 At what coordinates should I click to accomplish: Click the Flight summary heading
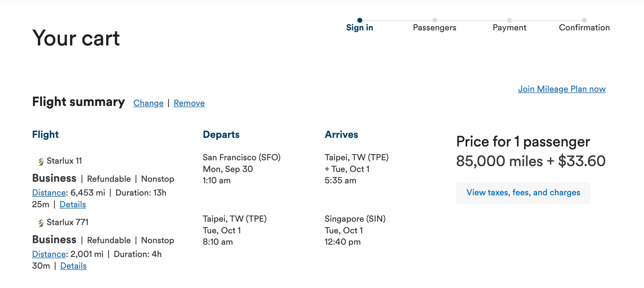point(78,102)
